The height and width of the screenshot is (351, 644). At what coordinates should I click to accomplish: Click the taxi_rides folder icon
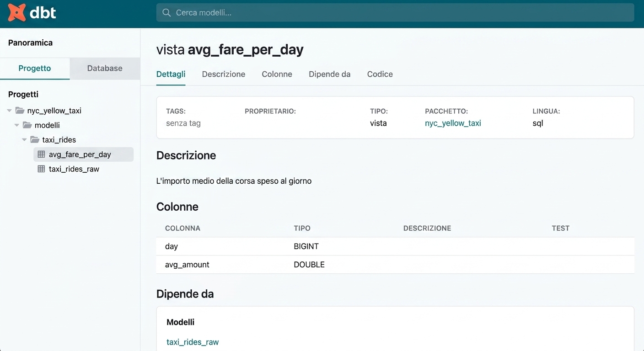click(x=34, y=140)
